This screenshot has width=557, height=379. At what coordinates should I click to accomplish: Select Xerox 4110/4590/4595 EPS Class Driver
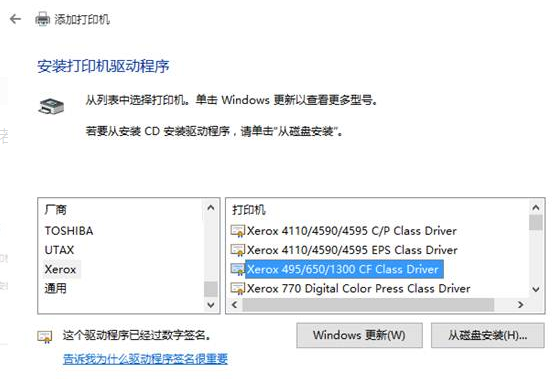pyautogui.click(x=352, y=250)
